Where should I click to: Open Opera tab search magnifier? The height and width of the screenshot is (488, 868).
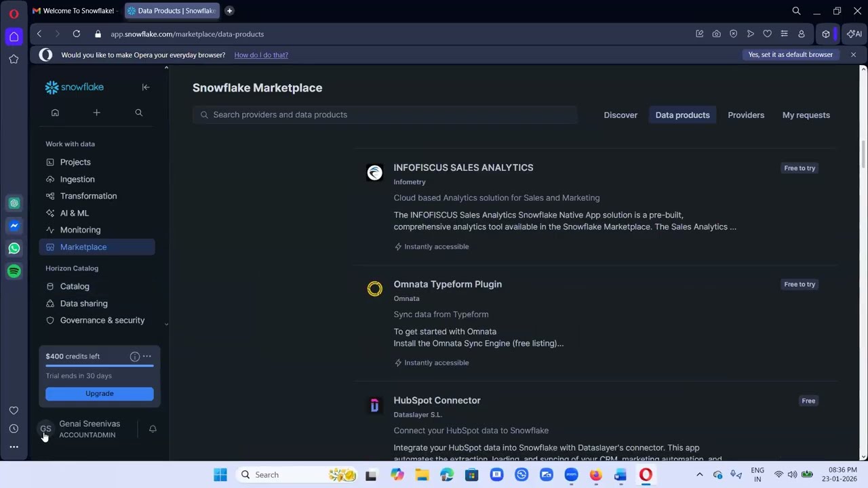point(796,11)
